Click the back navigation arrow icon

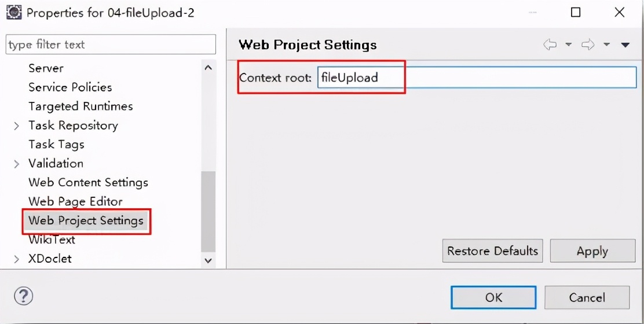click(550, 45)
